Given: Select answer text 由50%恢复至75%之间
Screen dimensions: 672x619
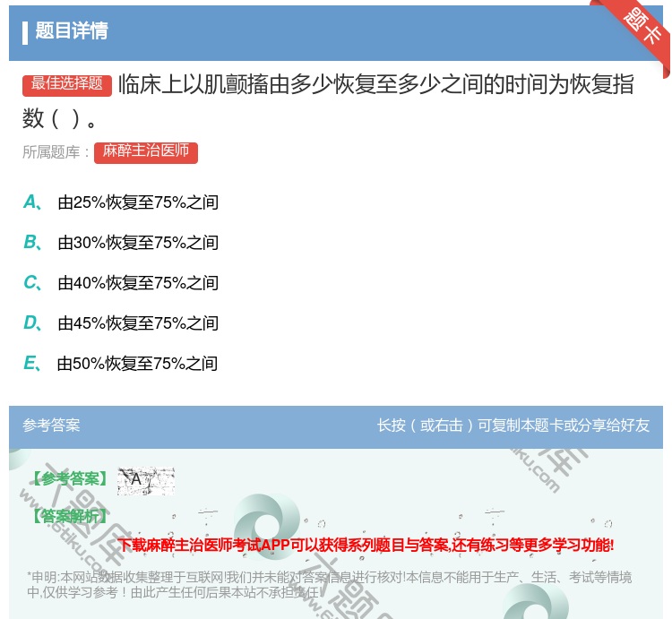Looking at the screenshot, I should pyautogui.click(x=137, y=365).
